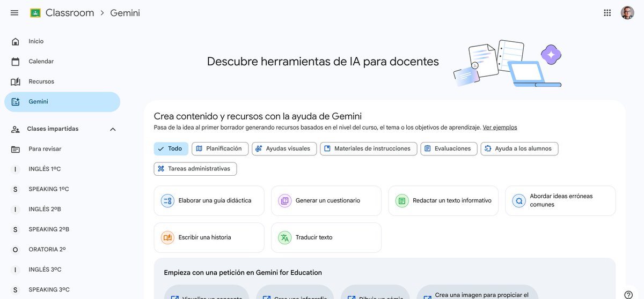This screenshot has height=299, width=644.
Task: Click the Calendar icon in sidebar
Action: click(16, 62)
